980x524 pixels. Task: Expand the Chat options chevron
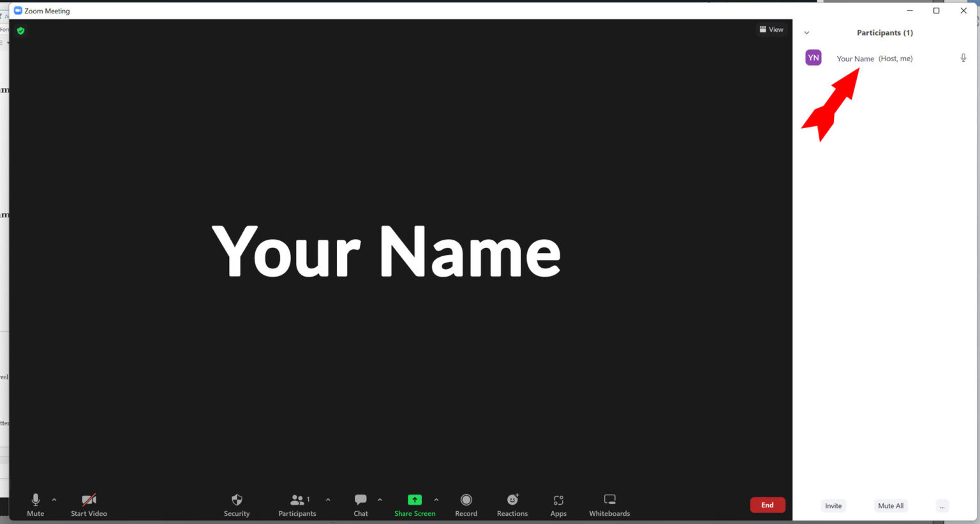click(x=380, y=500)
